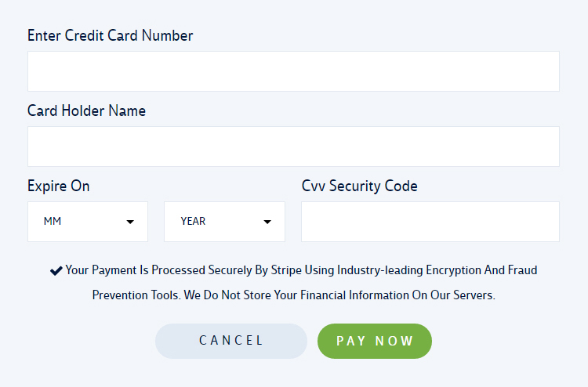Click the Enter Credit Card Number input field
The height and width of the screenshot is (387, 588).
293,71
